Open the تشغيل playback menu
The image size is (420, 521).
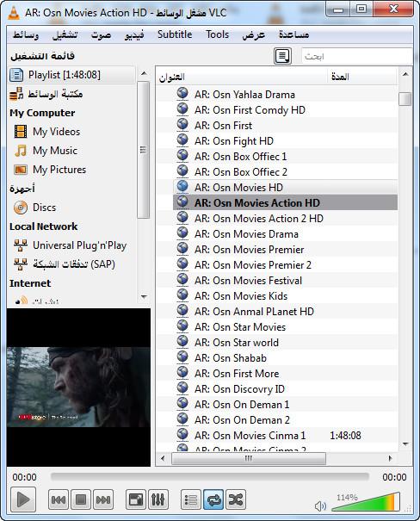pyautogui.click(x=65, y=34)
